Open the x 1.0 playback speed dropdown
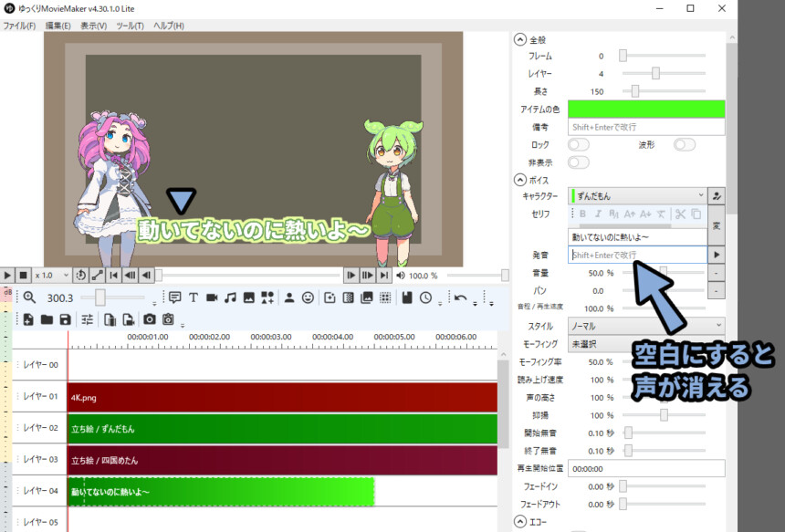This screenshot has height=532, width=785. click(x=51, y=276)
